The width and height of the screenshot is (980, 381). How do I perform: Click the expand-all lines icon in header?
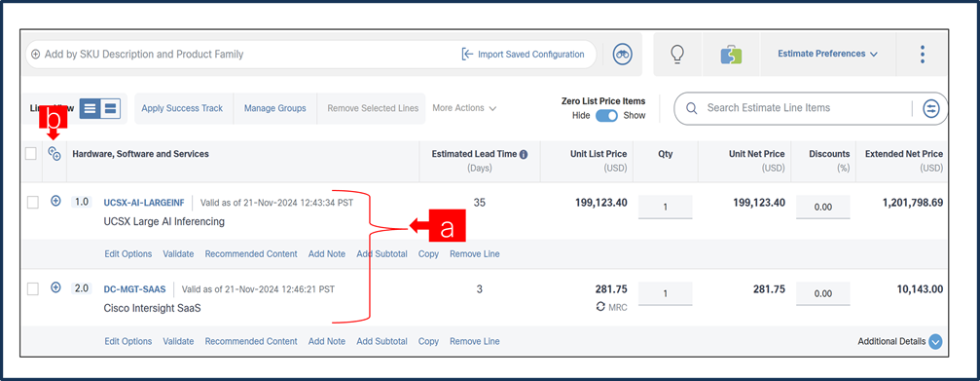click(54, 154)
